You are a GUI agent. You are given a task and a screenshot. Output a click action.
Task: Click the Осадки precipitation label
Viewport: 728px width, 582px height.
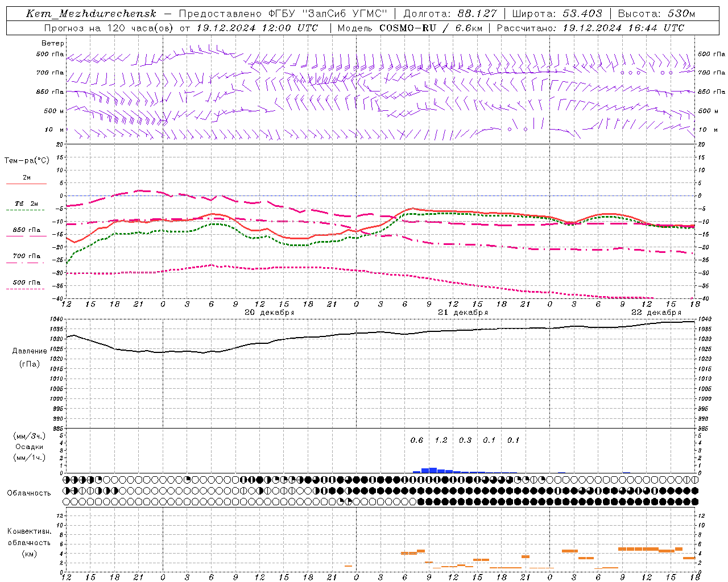(x=30, y=447)
